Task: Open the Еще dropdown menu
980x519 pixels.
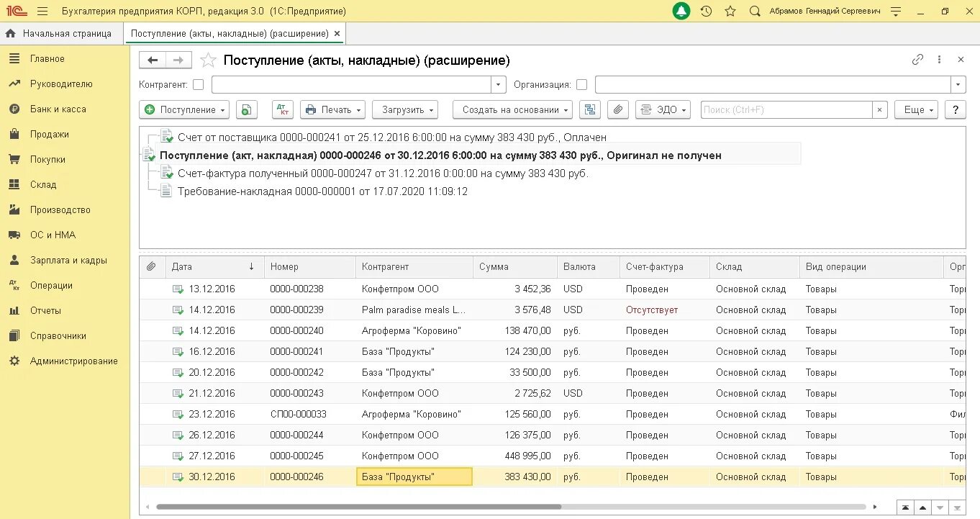Action: pos(916,109)
